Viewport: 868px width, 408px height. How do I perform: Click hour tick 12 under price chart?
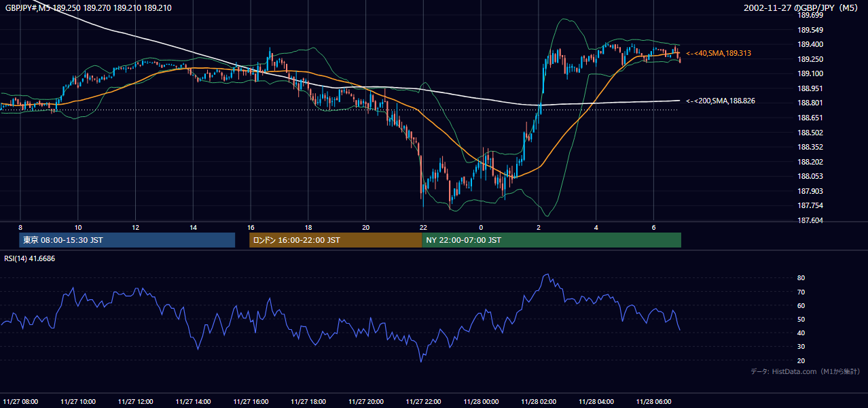[x=136, y=227]
